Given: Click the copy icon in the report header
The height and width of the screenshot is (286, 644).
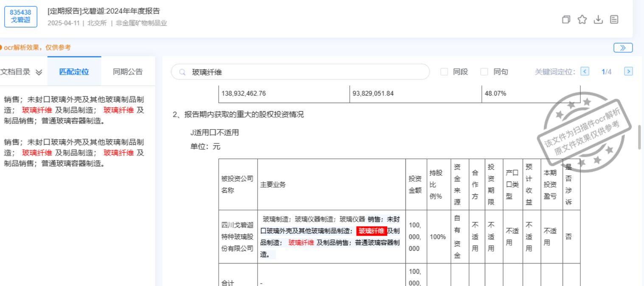Looking at the screenshot, I should (x=566, y=20).
